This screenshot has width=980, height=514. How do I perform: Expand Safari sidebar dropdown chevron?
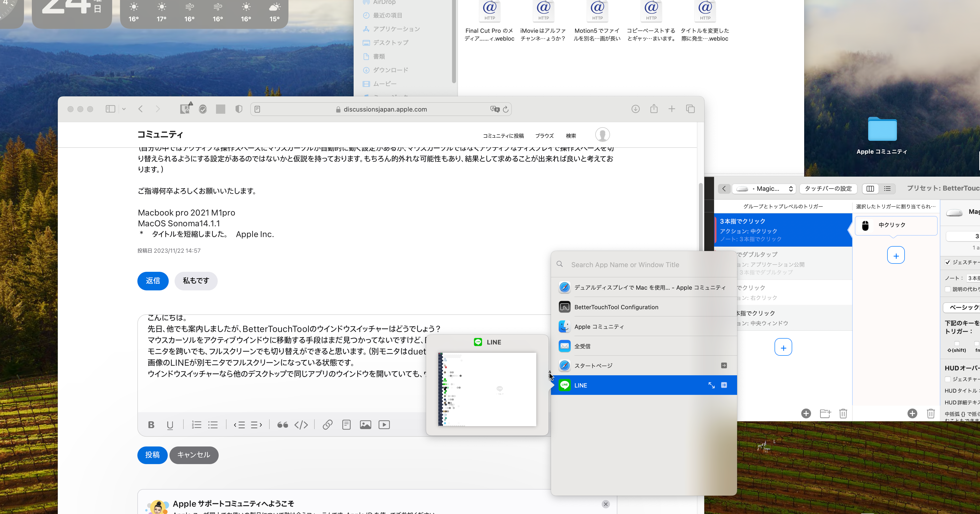[124, 109]
